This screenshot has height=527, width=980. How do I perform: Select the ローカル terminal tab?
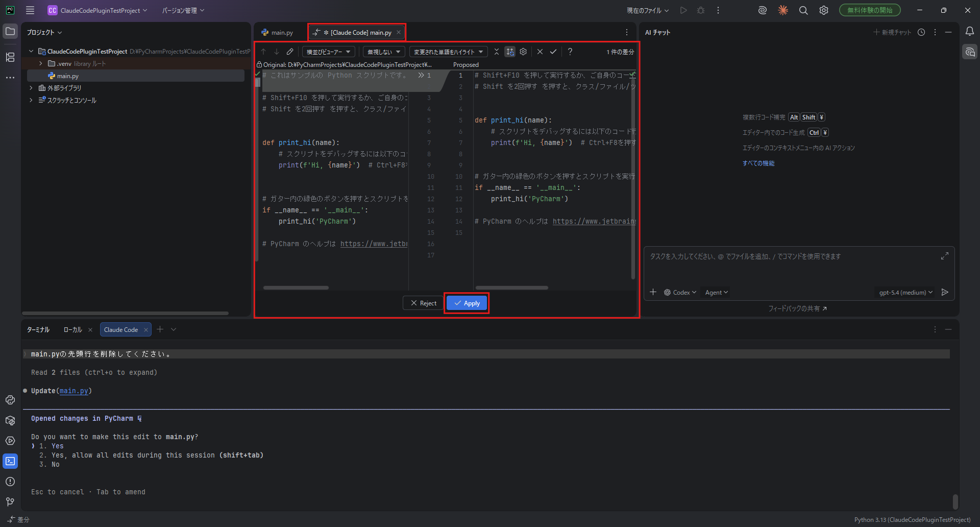click(x=72, y=330)
